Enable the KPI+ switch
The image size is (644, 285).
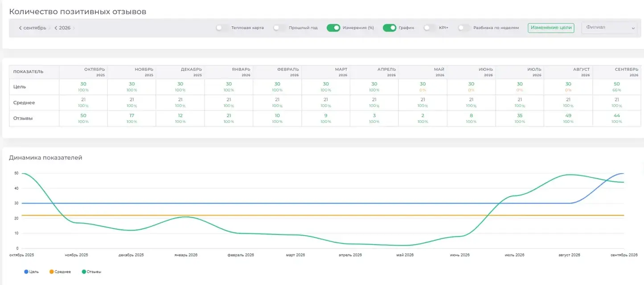click(430, 28)
